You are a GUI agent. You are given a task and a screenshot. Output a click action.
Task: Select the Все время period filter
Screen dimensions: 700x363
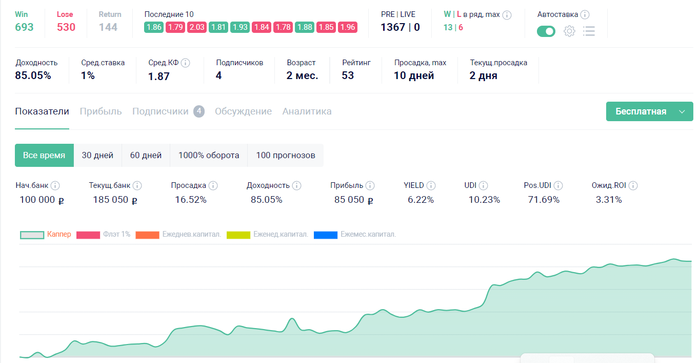[x=44, y=155]
